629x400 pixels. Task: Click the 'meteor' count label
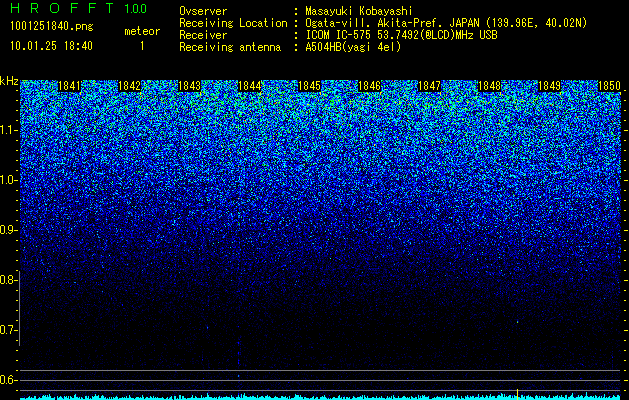coord(142,31)
